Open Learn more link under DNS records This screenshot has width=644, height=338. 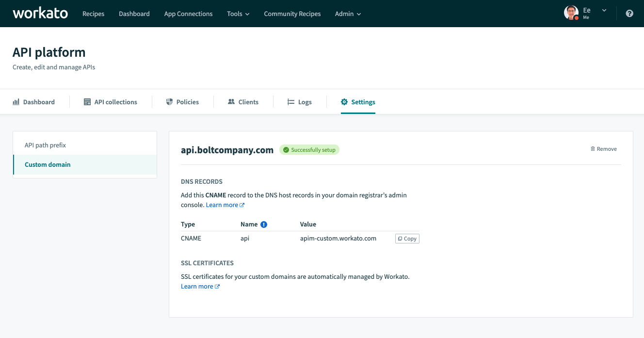(225, 205)
